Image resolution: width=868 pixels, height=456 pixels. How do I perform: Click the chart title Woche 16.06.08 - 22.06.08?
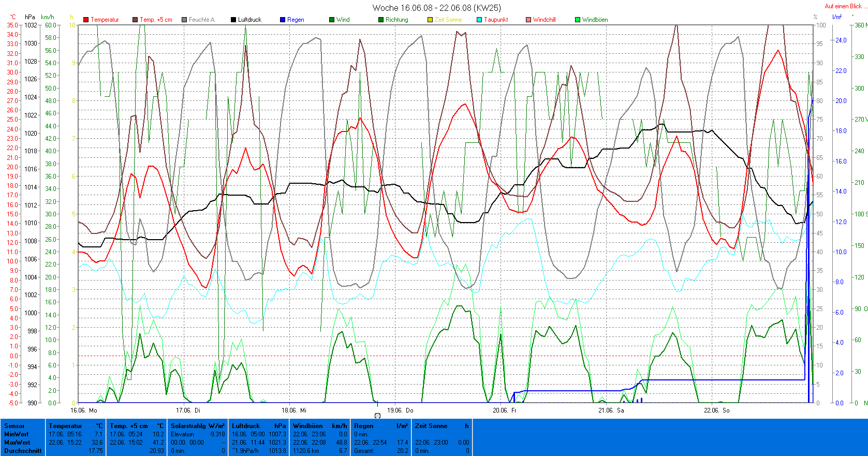tap(436, 8)
